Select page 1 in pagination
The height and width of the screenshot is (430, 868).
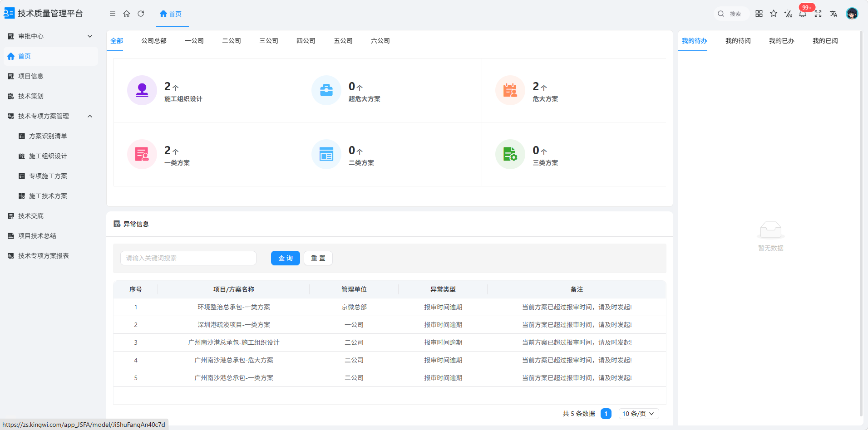pos(606,414)
